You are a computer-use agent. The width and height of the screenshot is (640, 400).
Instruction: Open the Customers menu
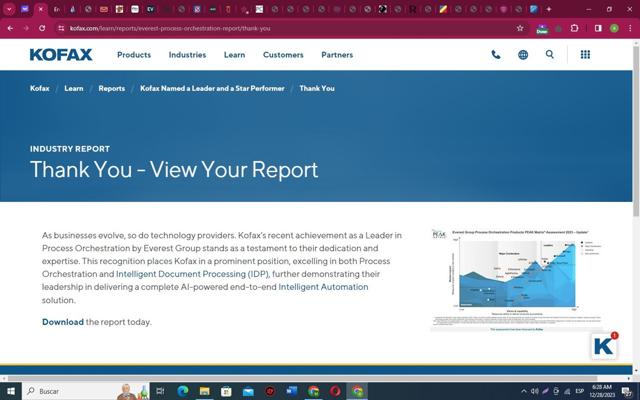pyautogui.click(x=283, y=55)
